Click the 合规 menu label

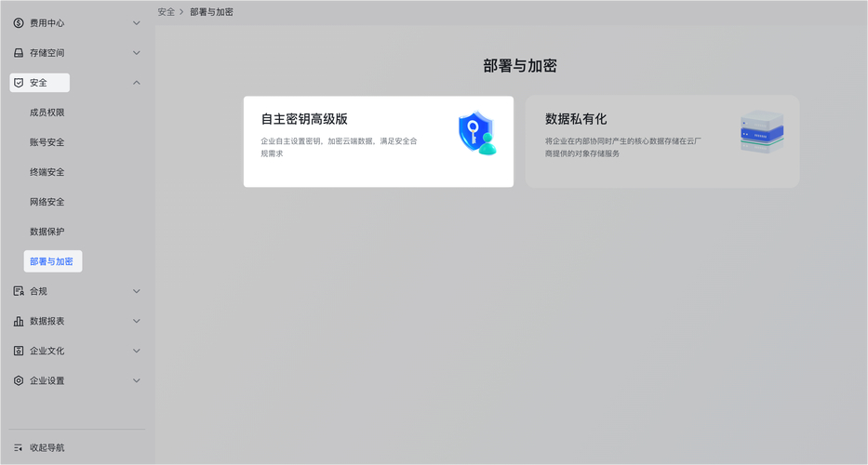click(38, 291)
